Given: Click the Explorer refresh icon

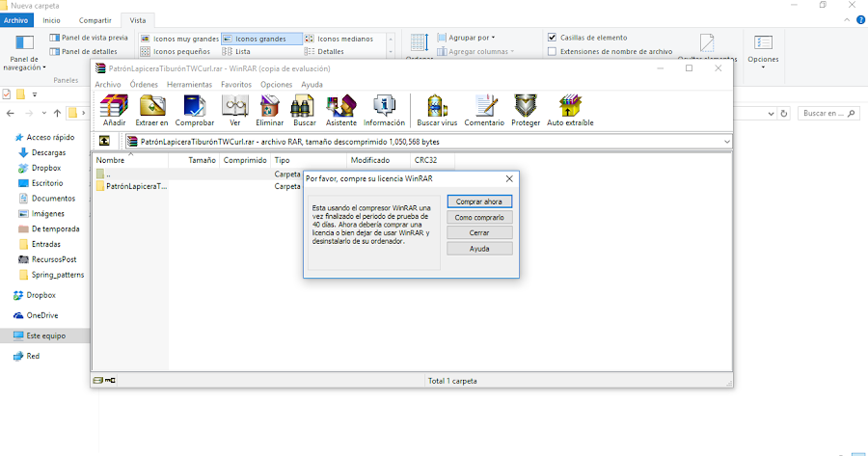Looking at the screenshot, I should click(784, 114).
